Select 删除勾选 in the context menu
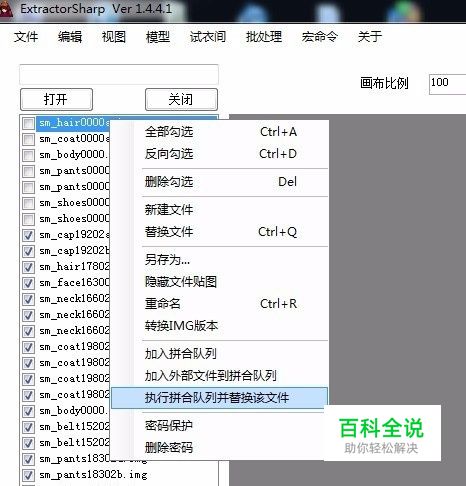 click(x=219, y=182)
